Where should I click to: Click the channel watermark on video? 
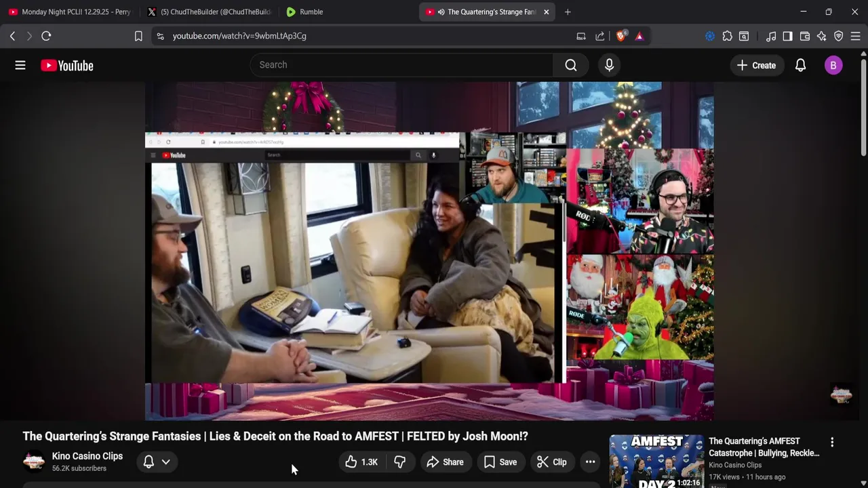tap(841, 395)
